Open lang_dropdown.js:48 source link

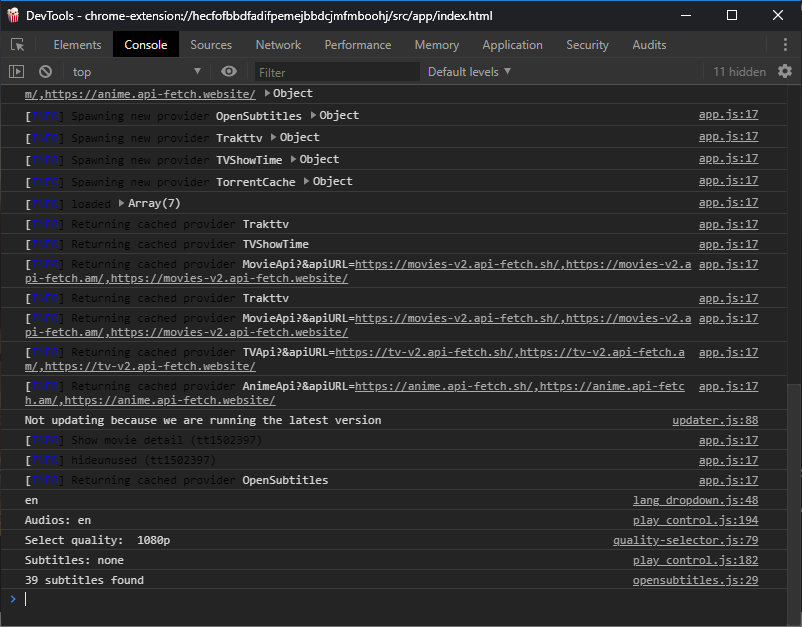[696, 500]
